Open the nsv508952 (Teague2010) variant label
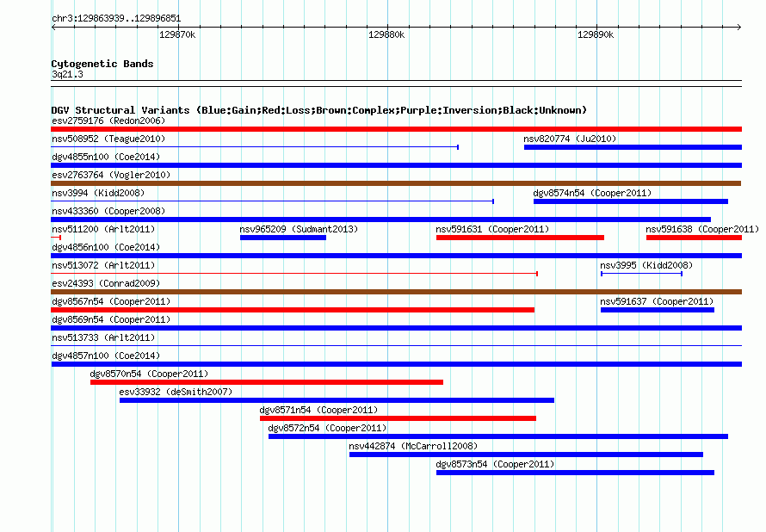The height and width of the screenshot is (532, 766). click(x=108, y=139)
